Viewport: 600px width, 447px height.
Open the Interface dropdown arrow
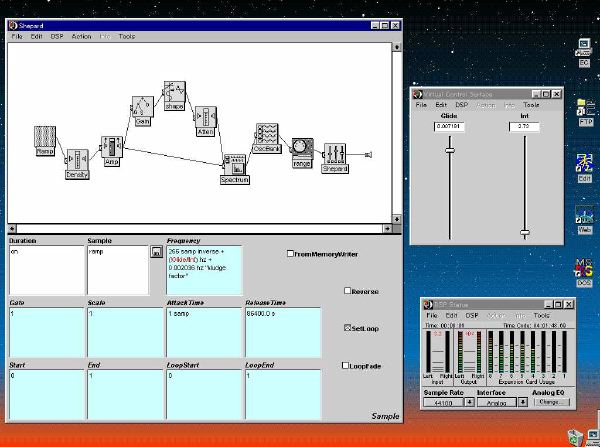[x=523, y=402]
